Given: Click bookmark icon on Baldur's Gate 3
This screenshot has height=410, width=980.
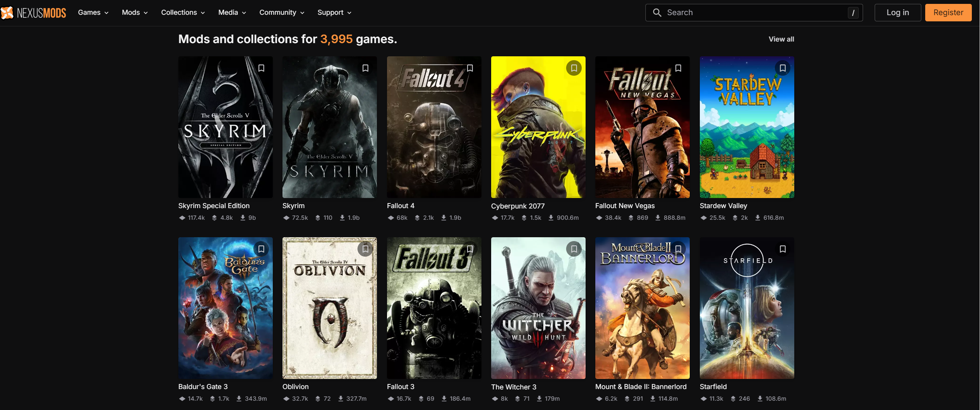Looking at the screenshot, I should 261,249.
